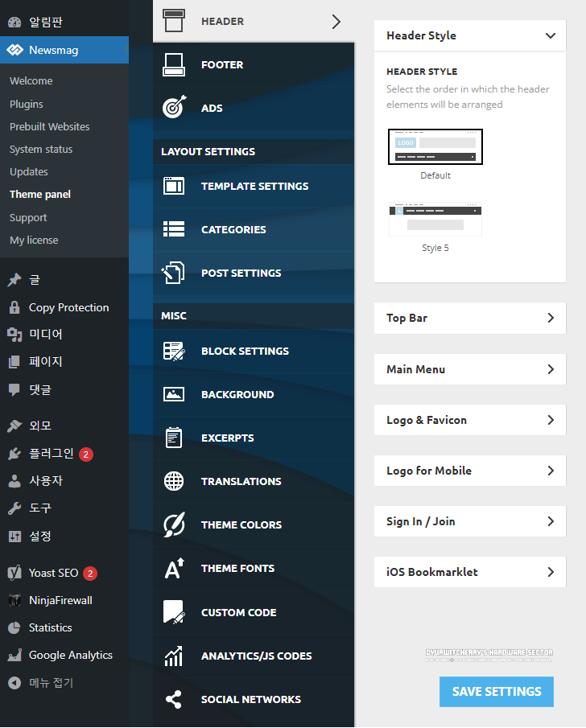The width and height of the screenshot is (586, 728).
Task: Click the Newsmag logo icon
Action: click(x=14, y=50)
